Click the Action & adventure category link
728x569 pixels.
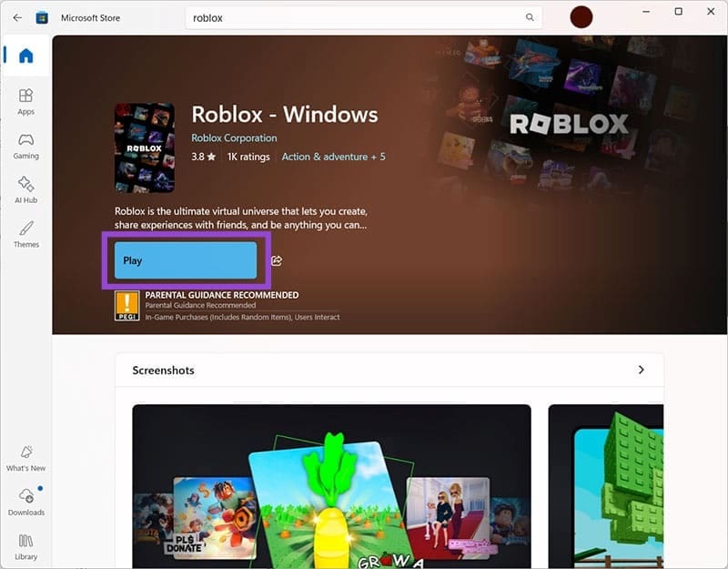[x=333, y=157]
